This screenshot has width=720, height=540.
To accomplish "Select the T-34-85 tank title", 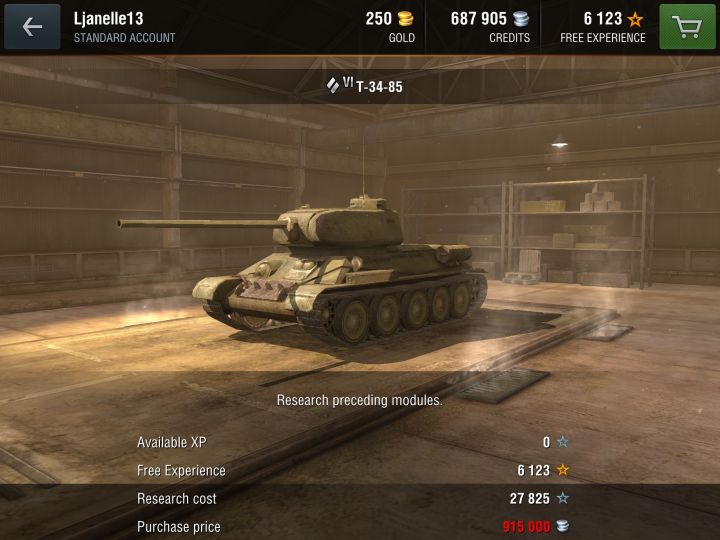I will [379, 87].
